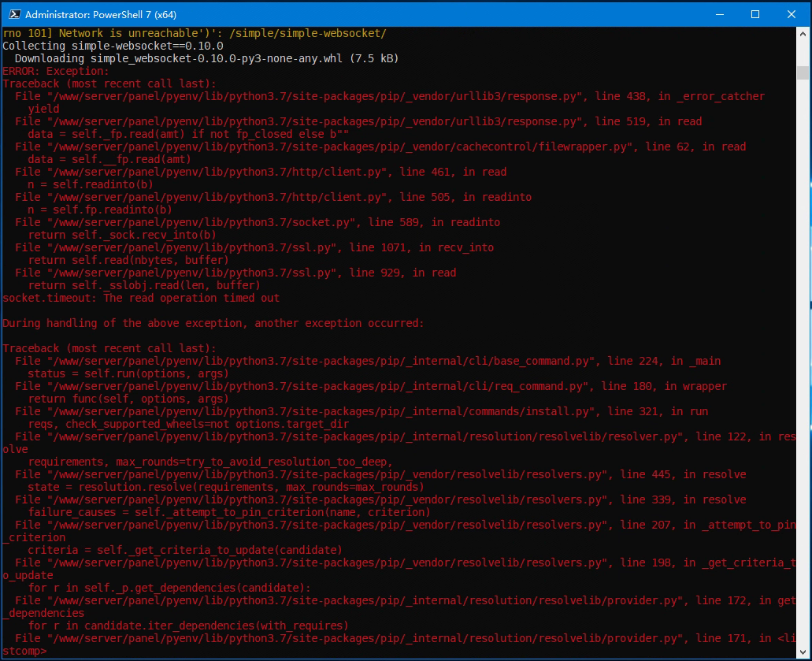812x661 pixels.
Task: Click the line 'return self.read(nbytes, buffer)'
Action: [128, 260]
